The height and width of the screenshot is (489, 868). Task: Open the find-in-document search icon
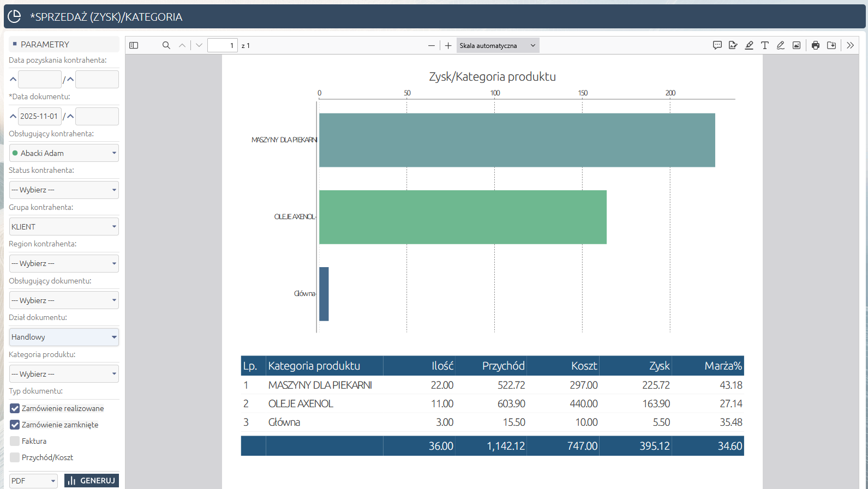pyautogui.click(x=166, y=46)
